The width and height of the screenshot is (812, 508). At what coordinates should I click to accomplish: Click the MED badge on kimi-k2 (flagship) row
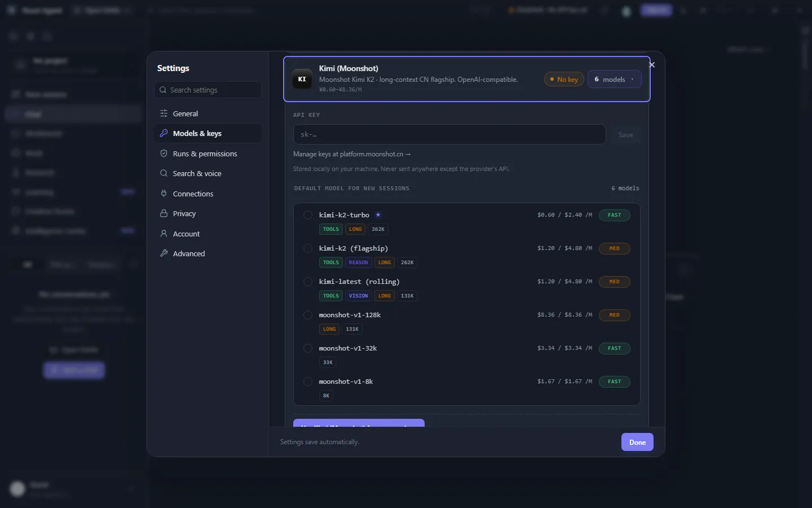click(x=615, y=248)
